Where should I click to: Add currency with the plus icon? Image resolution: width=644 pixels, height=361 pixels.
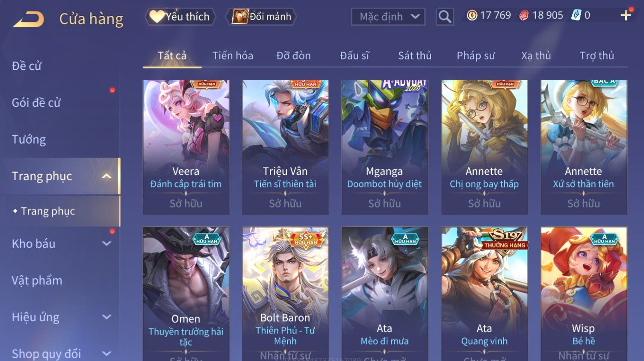pos(626,15)
